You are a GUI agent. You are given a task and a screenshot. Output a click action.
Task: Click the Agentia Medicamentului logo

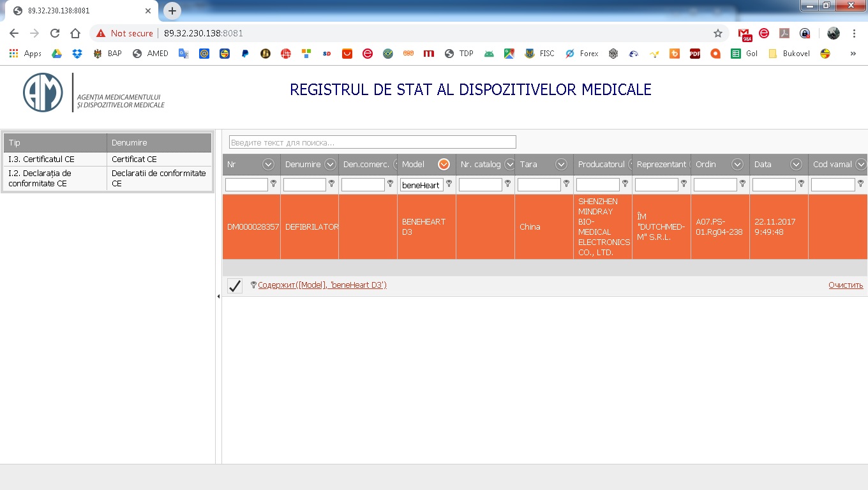(43, 93)
